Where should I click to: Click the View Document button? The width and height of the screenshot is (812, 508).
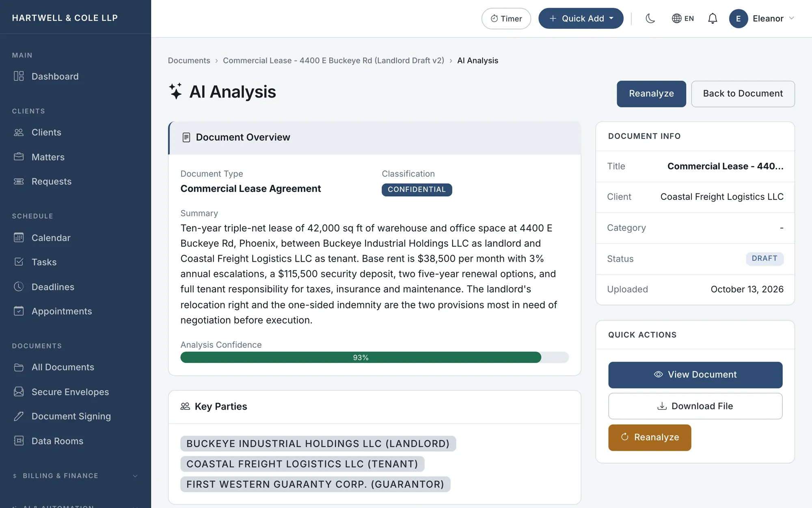[x=695, y=375]
